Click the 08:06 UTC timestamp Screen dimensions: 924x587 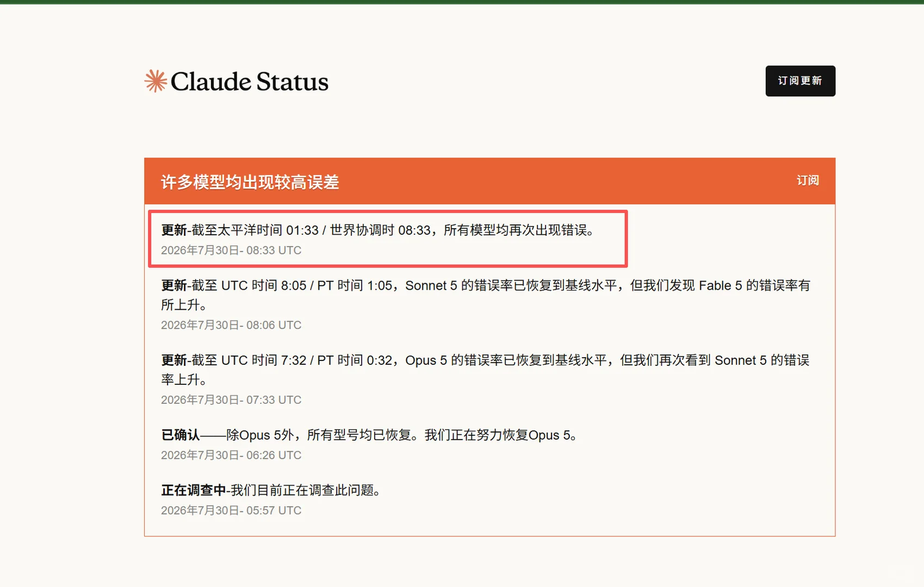coord(231,325)
